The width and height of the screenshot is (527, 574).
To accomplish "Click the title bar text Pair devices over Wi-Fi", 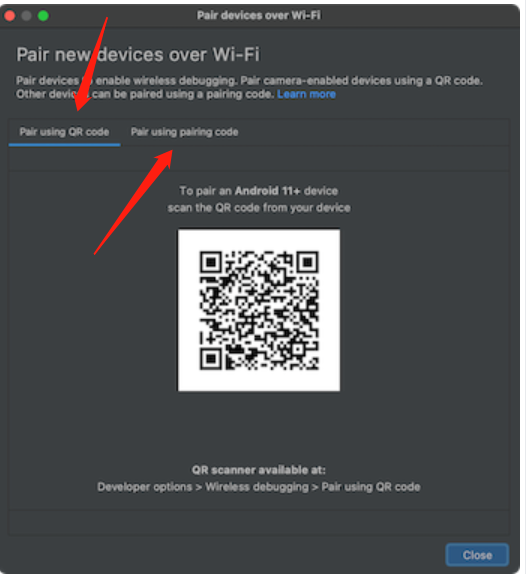I will pos(259,15).
